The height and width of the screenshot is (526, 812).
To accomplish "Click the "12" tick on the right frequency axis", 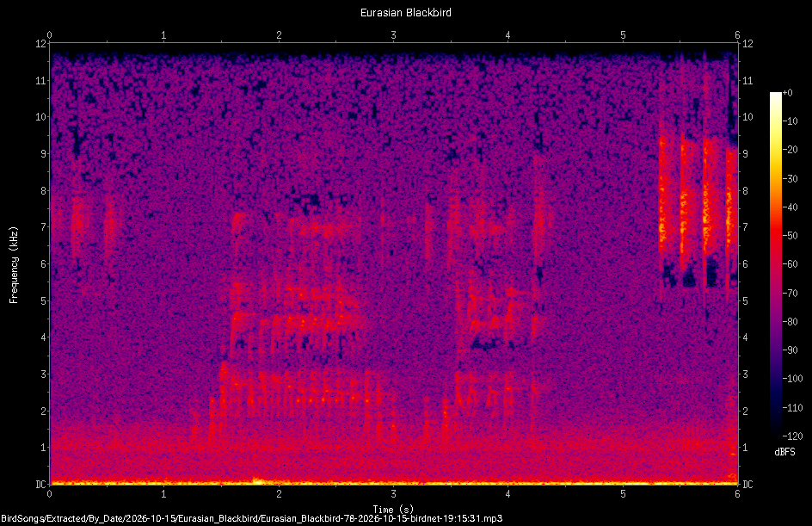I will point(747,44).
